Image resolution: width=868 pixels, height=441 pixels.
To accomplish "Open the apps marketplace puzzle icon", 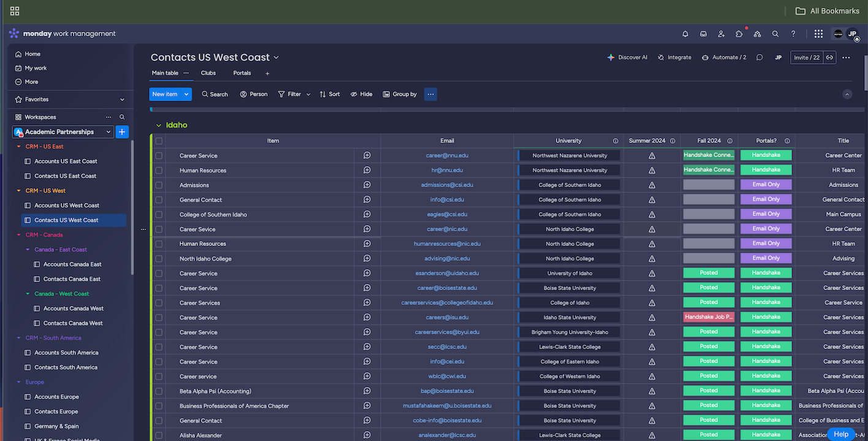I will (x=739, y=34).
